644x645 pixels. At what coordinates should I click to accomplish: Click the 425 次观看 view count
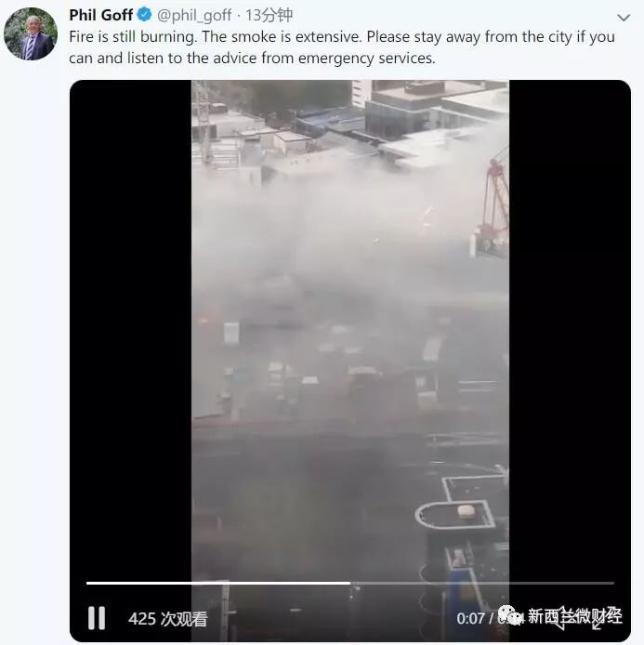pos(168,619)
